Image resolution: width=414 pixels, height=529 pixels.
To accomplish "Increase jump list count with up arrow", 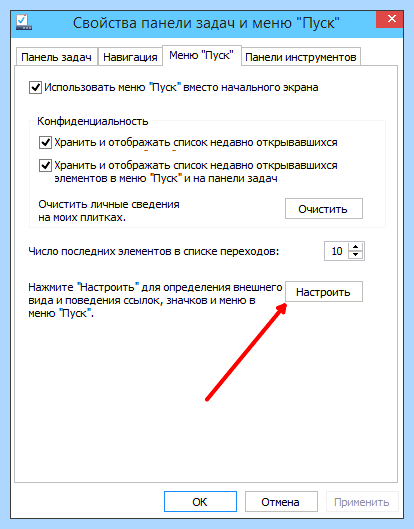I will 355,247.
